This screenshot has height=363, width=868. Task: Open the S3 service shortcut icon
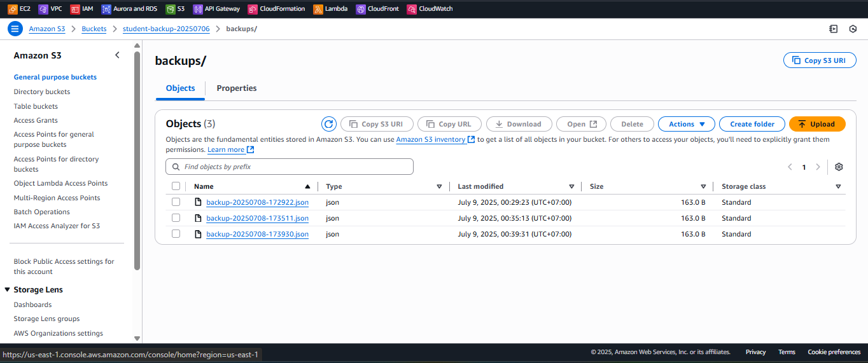click(x=170, y=9)
